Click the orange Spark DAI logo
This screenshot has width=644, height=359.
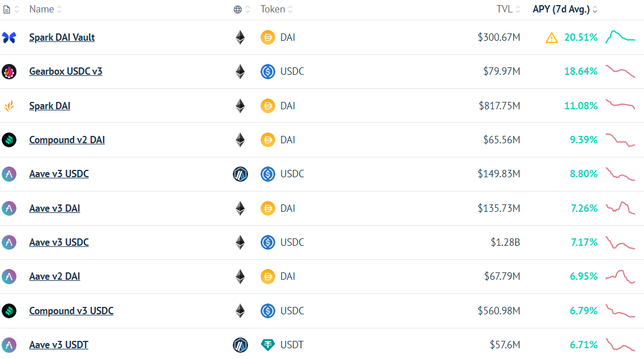9,106
